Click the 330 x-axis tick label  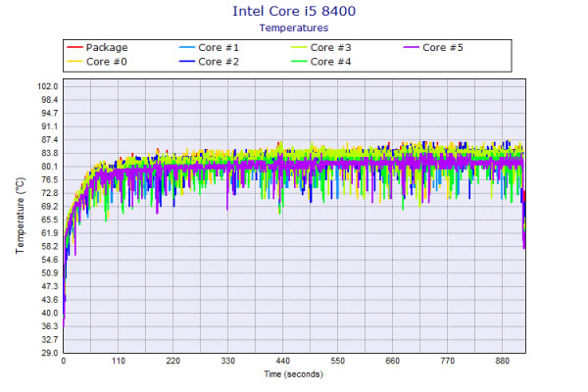228,361
